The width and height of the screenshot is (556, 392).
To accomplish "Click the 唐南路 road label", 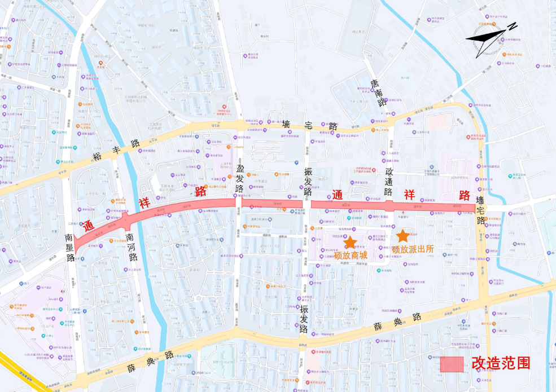I will click(378, 93).
